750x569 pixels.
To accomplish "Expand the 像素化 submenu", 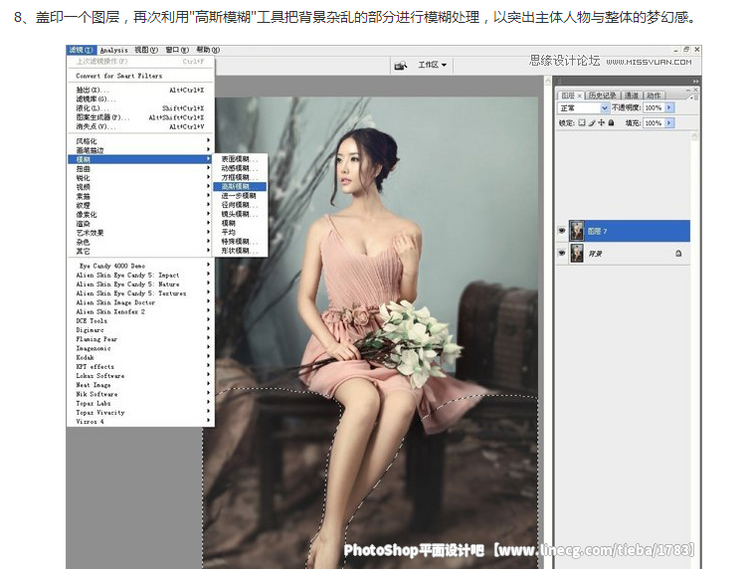I will 140,215.
